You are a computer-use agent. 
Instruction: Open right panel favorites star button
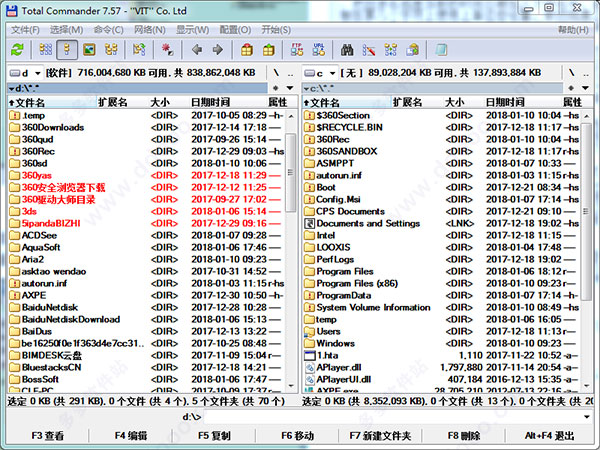tap(571, 88)
